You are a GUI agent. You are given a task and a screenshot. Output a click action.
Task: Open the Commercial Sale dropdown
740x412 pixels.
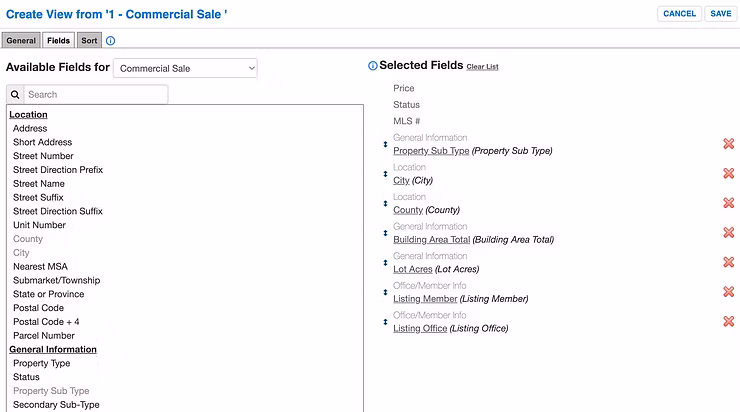coord(185,68)
